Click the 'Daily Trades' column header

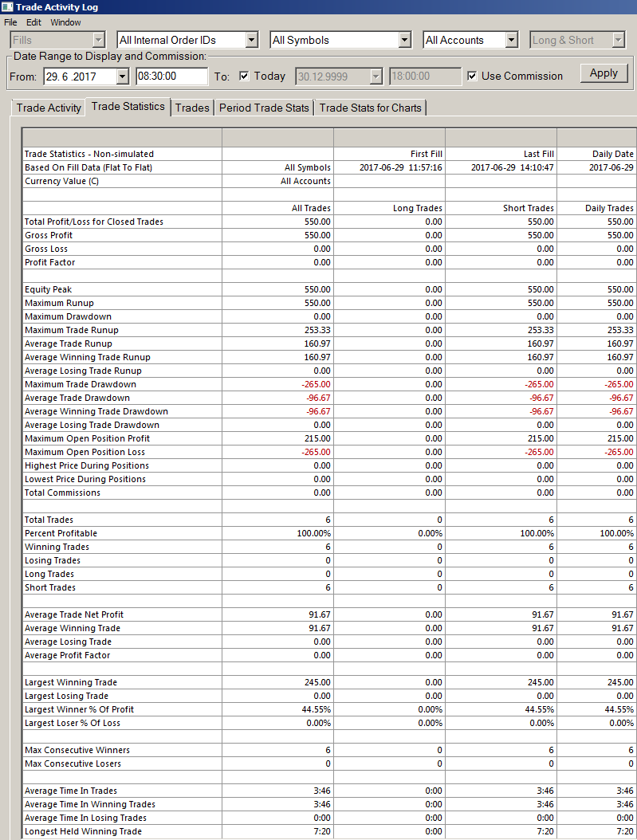pyautogui.click(x=609, y=208)
